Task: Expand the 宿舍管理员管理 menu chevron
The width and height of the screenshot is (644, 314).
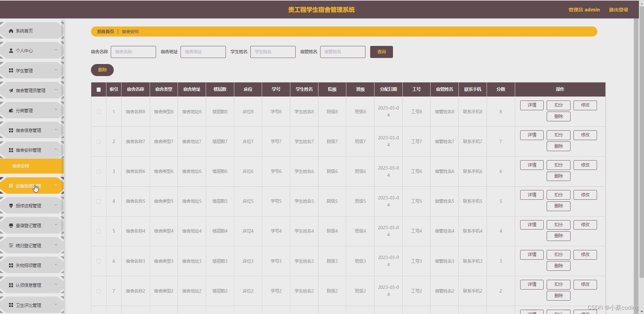Action: [56, 89]
